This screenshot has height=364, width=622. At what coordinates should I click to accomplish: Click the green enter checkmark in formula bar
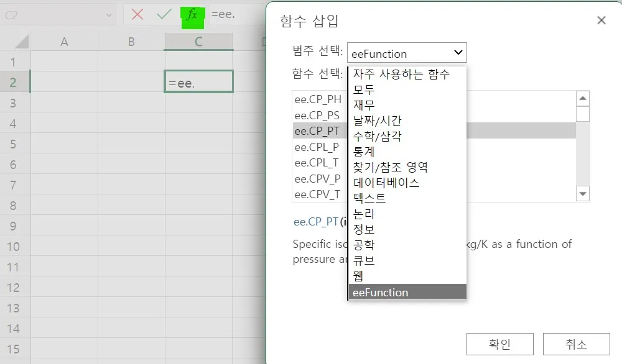(x=164, y=14)
